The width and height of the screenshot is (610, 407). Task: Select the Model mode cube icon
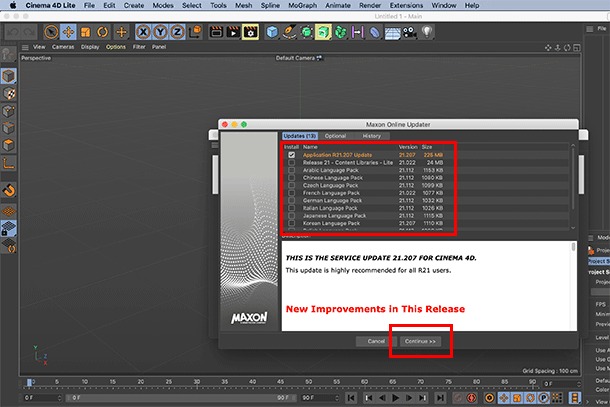click(x=9, y=76)
